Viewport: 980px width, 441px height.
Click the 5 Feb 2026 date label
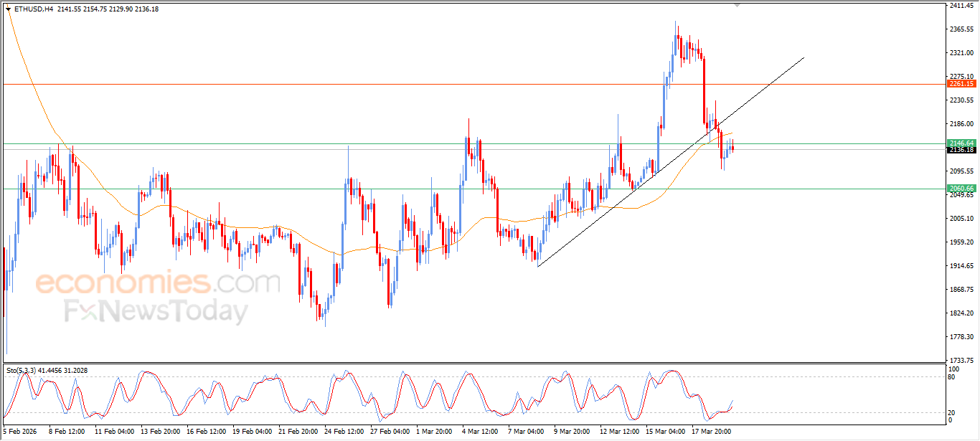point(21,432)
